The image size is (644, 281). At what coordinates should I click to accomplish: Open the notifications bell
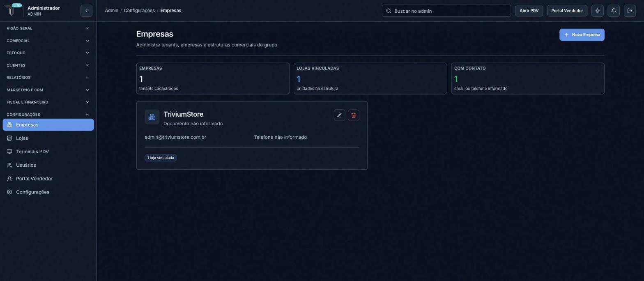click(x=614, y=11)
